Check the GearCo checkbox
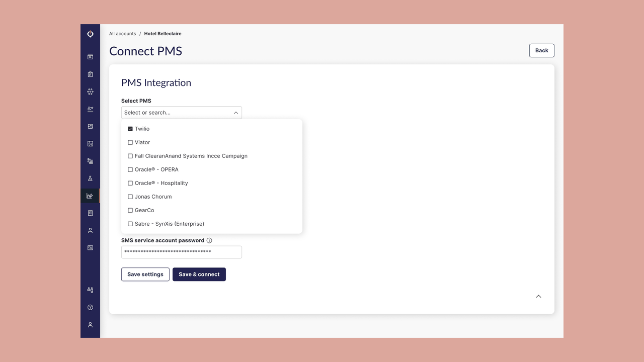644x362 pixels. tap(130, 210)
